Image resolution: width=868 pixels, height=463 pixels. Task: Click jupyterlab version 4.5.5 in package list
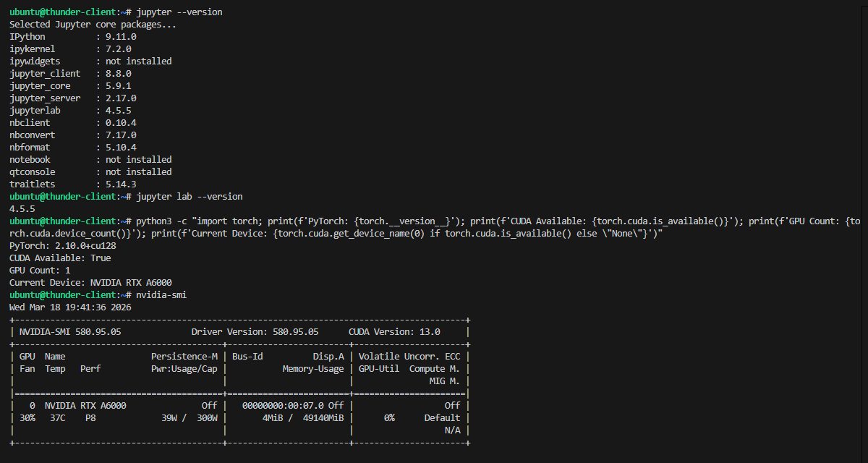[119, 111]
